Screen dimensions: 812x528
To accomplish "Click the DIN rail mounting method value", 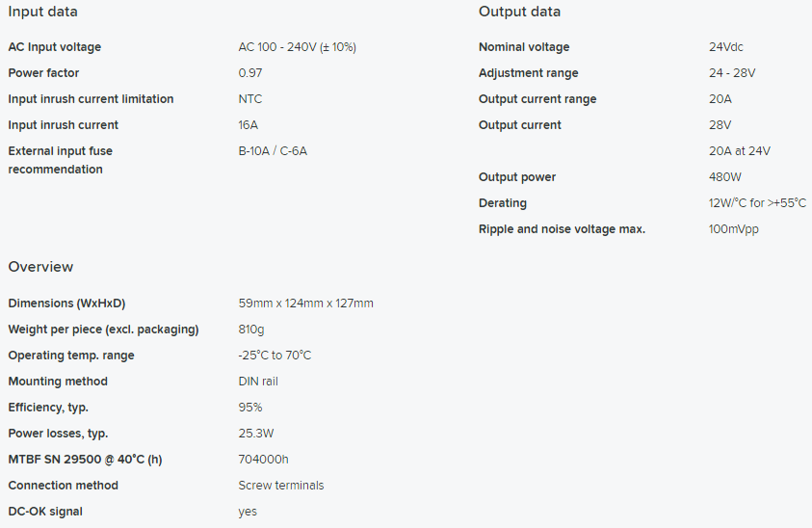I will (258, 382).
